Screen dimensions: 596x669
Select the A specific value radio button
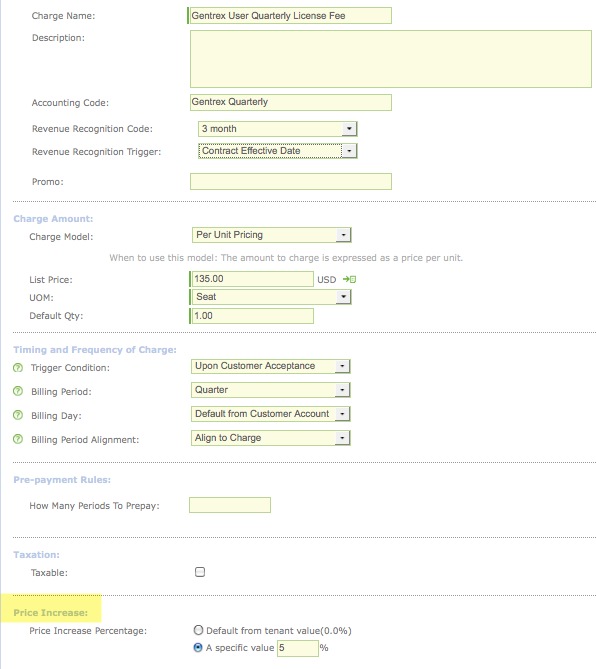pos(198,647)
